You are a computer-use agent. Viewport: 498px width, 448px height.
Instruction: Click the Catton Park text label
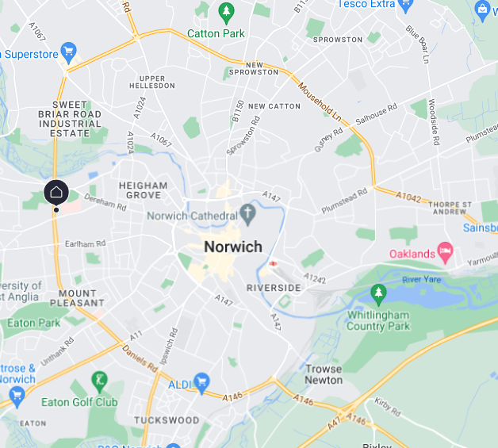click(216, 33)
